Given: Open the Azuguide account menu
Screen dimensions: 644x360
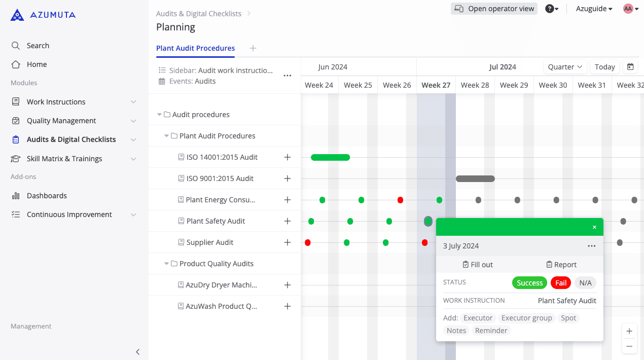Looking at the screenshot, I should tap(594, 9).
